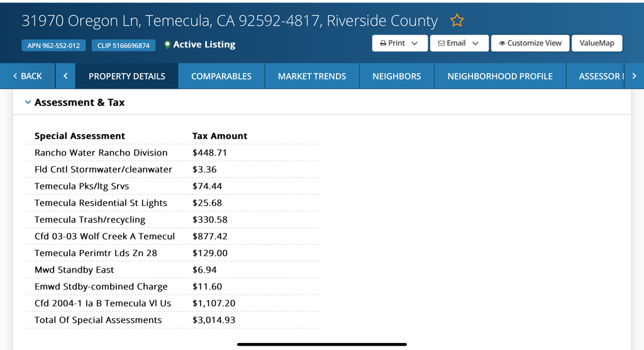The height and width of the screenshot is (350, 644).
Task: Click the CLIP 5166696874 badge
Action: [123, 46]
